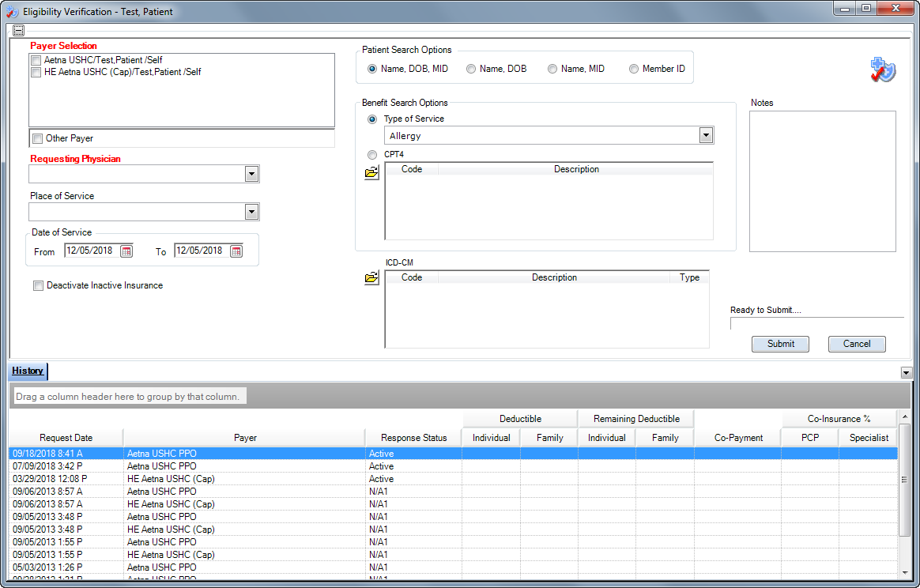Click the Co-Payment column header
The height and width of the screenshot is (588, 920).
click(x=738, y=438)
